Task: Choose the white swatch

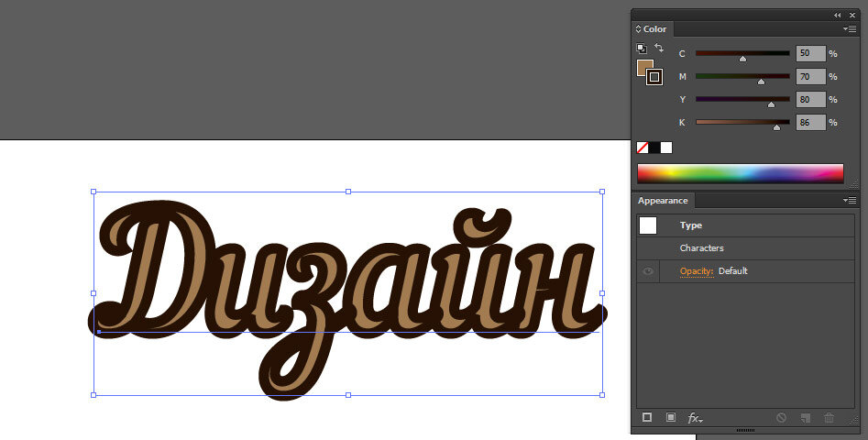Action: [x=666, y=148]
